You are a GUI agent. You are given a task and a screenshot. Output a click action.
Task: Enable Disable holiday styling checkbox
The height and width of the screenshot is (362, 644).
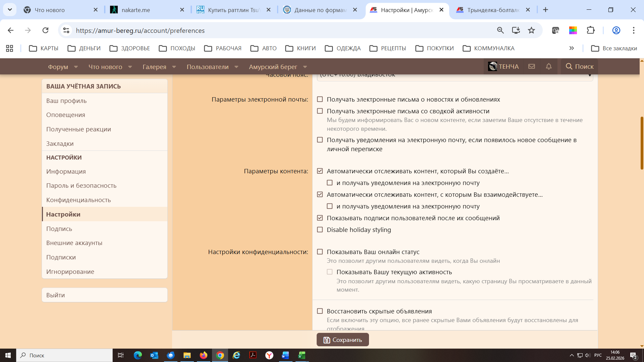point(320,230)
